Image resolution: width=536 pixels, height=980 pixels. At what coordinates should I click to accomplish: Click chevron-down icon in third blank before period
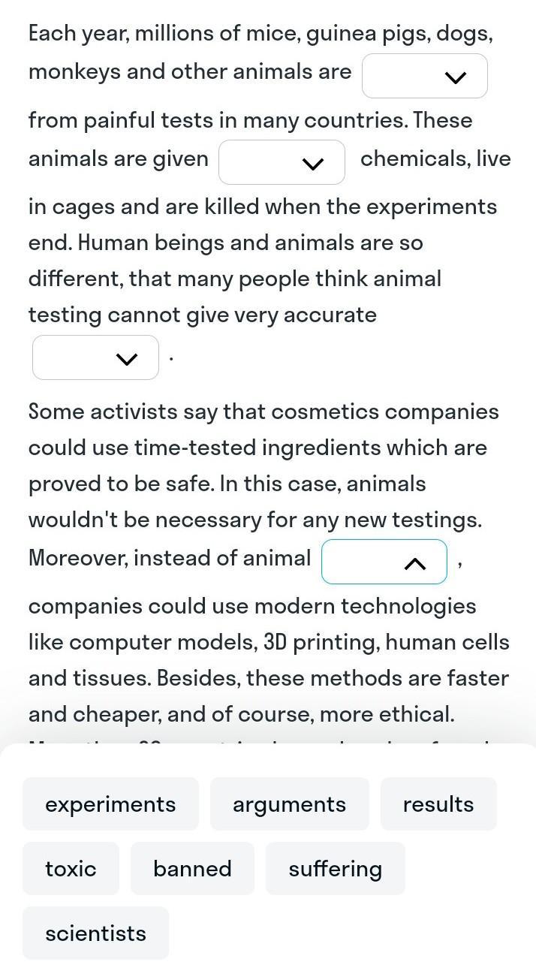127,359
